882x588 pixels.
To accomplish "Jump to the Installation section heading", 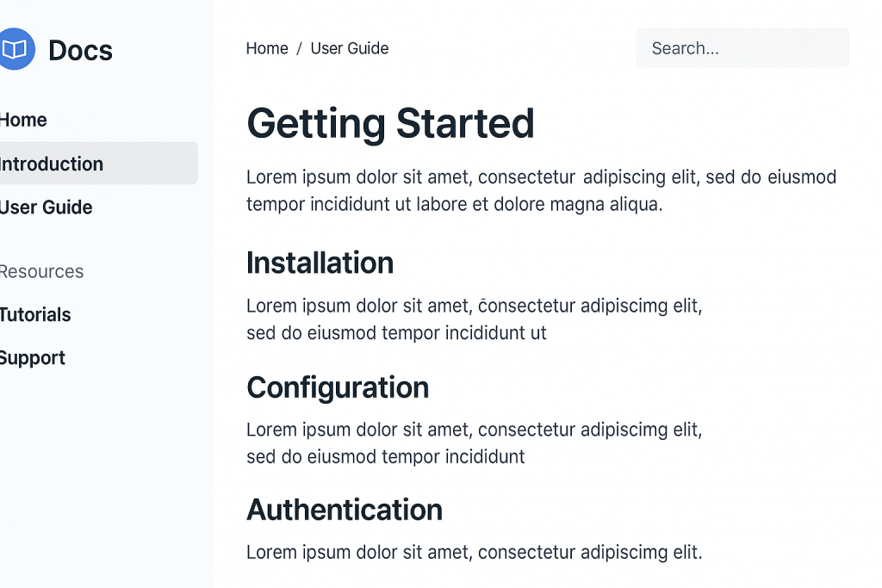I will pyautogui.click(x=320, y=263).
